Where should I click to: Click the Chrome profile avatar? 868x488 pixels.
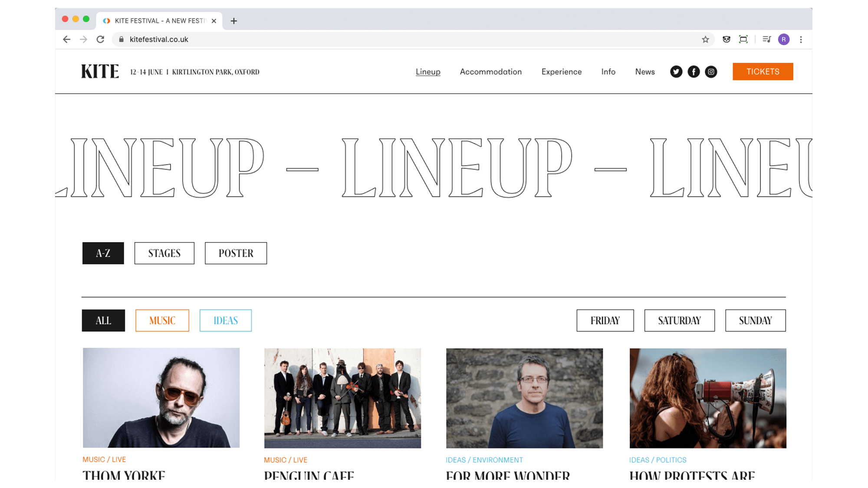pyautogui.click(x=783, y=39)
